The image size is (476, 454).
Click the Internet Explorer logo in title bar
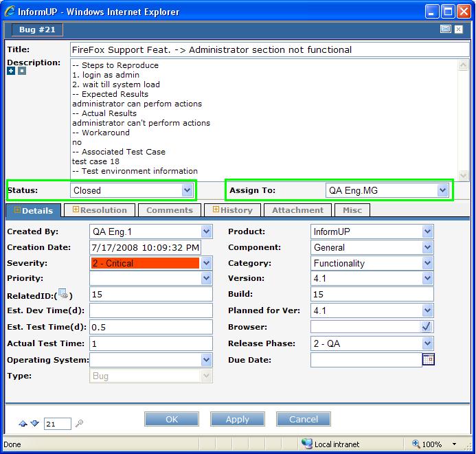pos(10,11)
